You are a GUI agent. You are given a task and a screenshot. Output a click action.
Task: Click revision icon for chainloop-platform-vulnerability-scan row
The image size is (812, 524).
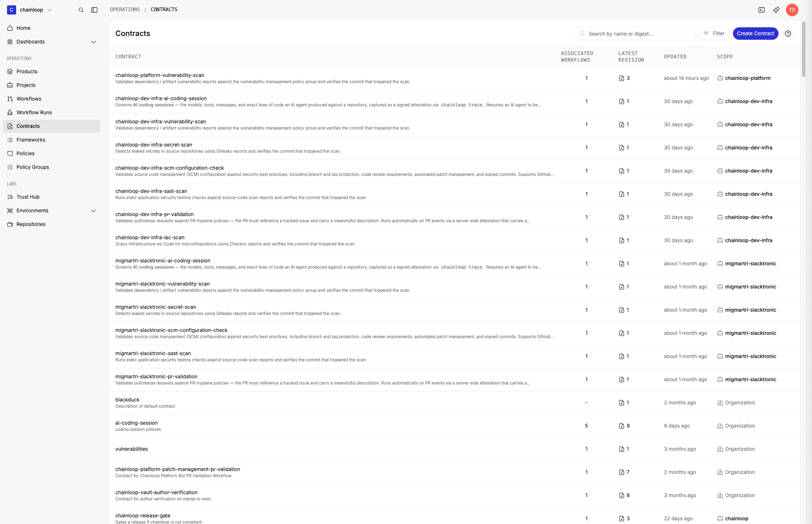click(621, 78)
